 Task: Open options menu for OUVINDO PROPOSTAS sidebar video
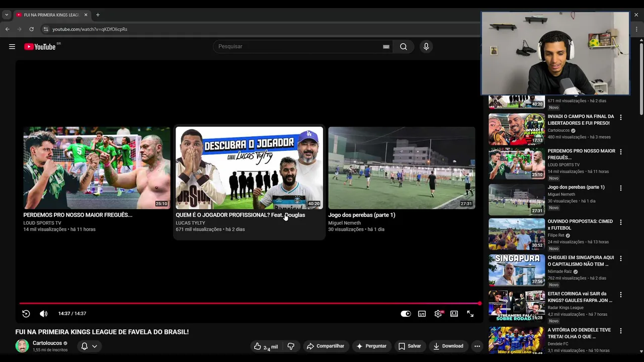(x=621, y=222)
